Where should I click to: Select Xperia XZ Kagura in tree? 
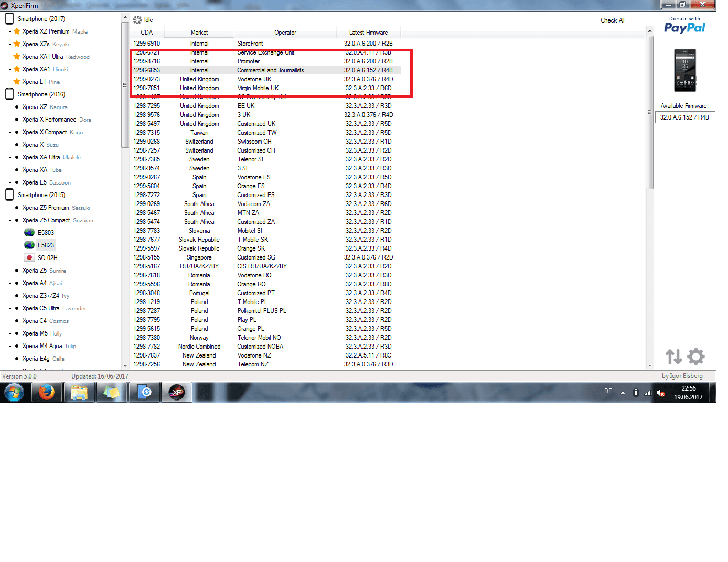coord(45,107)
